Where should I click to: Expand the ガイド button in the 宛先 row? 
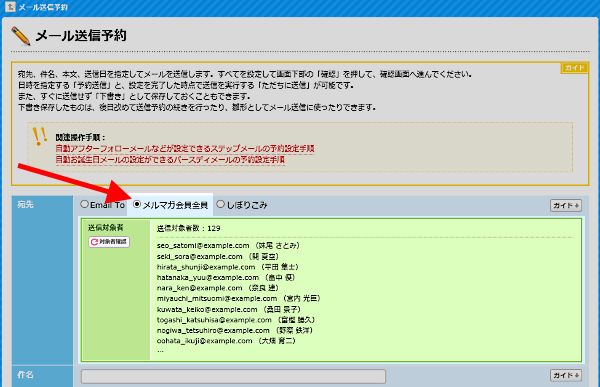566,206
